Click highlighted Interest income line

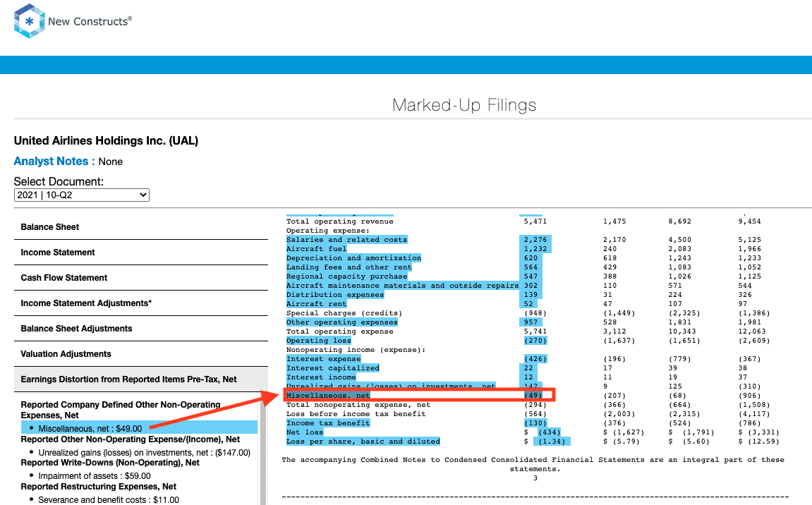321,377
